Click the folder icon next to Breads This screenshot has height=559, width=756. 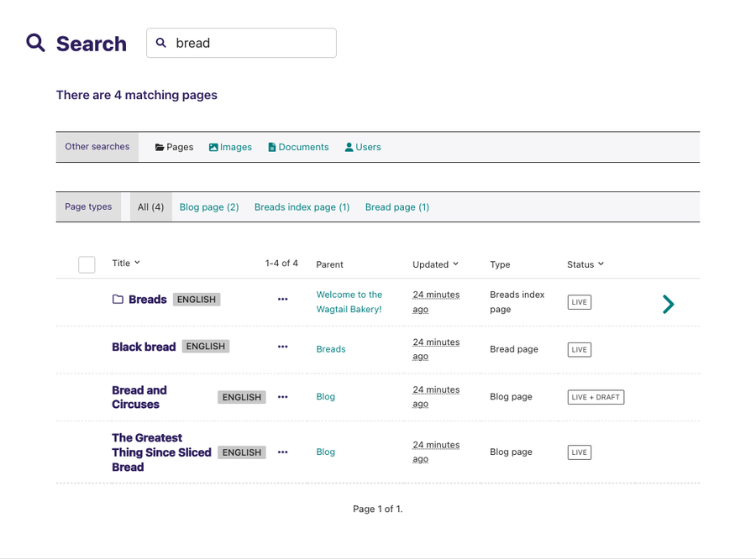click(118, 300)
